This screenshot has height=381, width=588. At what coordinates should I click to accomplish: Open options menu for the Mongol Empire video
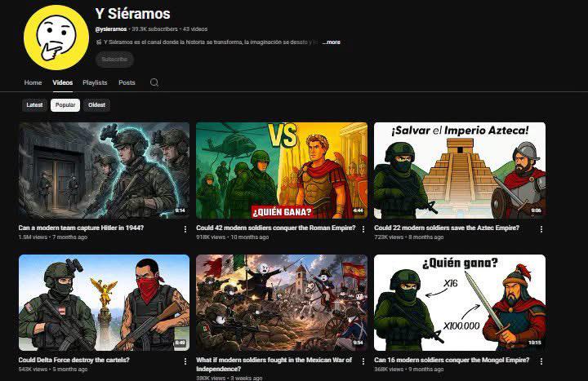click(x=541, y=361)
